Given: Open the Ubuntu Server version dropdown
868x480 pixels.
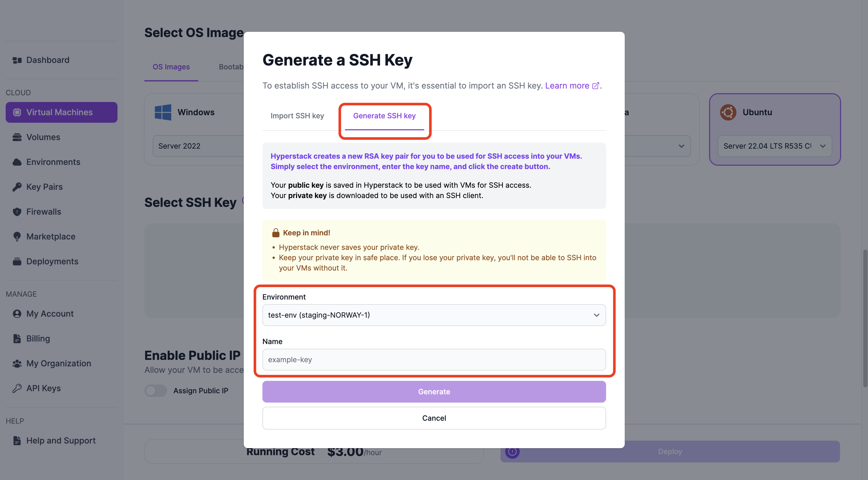Looking at the screenshot, I should pyautogui.click(x=774, y=146).
